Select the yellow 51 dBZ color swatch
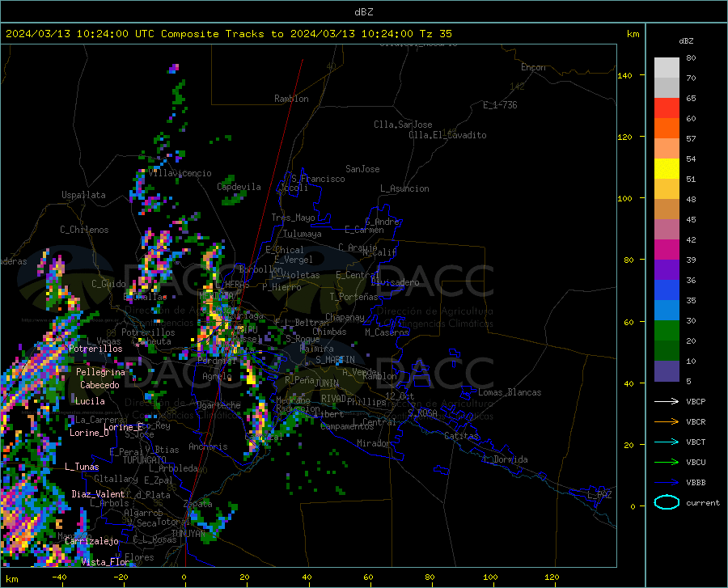Screen dimensions: 728x588 click(x=667, y=169)
